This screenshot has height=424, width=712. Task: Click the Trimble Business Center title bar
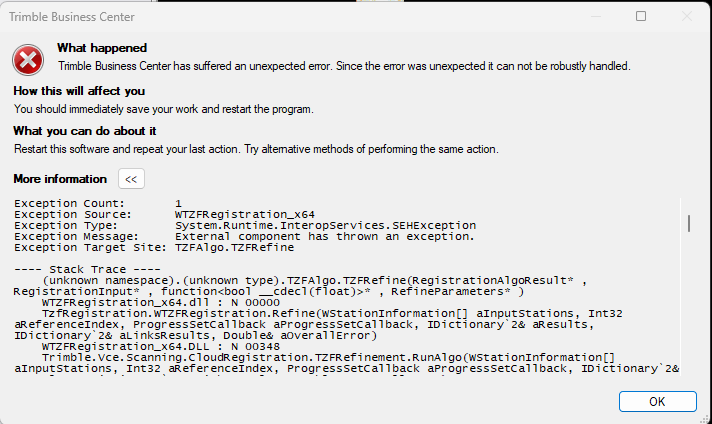click(x=300, y=17)
